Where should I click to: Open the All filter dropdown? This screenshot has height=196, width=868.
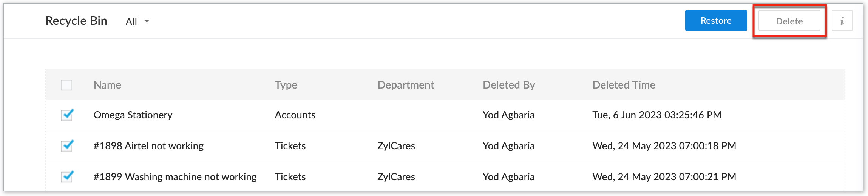pos(131,22)
